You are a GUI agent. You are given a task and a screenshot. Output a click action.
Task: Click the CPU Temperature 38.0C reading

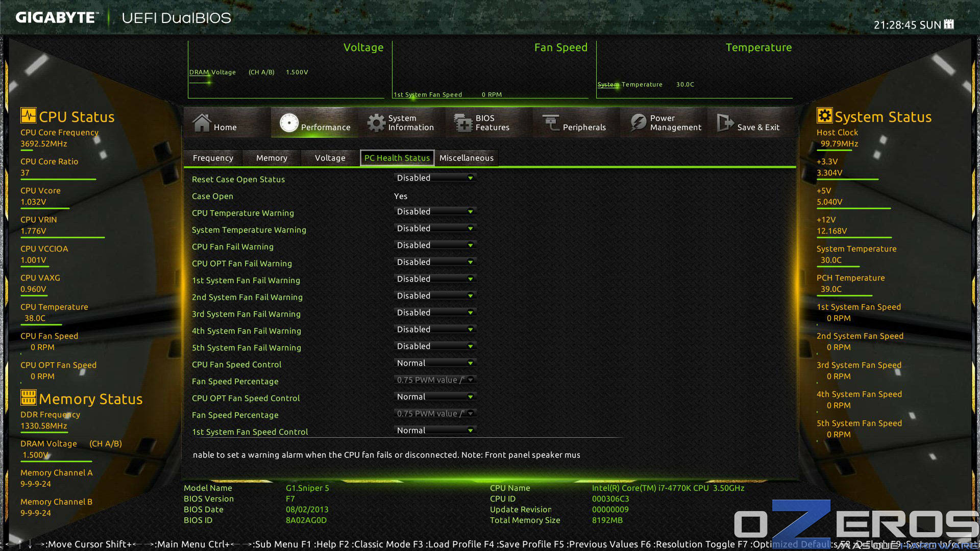[35, 318]
